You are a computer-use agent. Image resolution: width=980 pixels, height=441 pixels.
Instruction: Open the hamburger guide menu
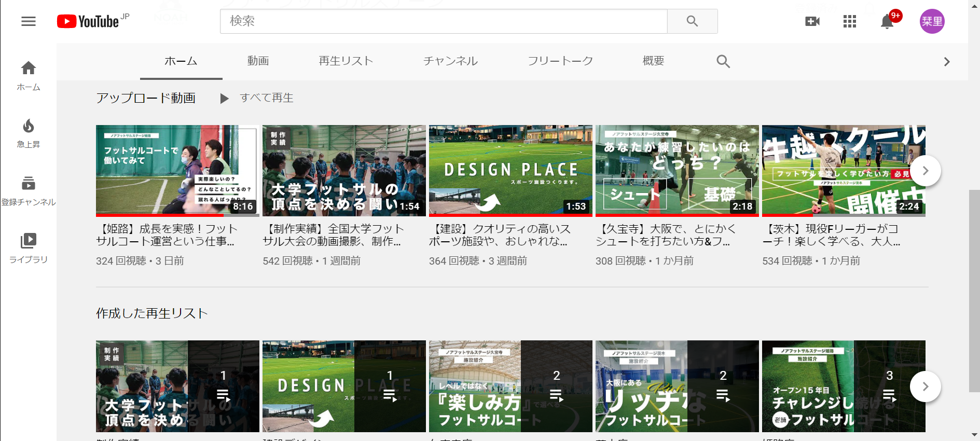point(29,21)
